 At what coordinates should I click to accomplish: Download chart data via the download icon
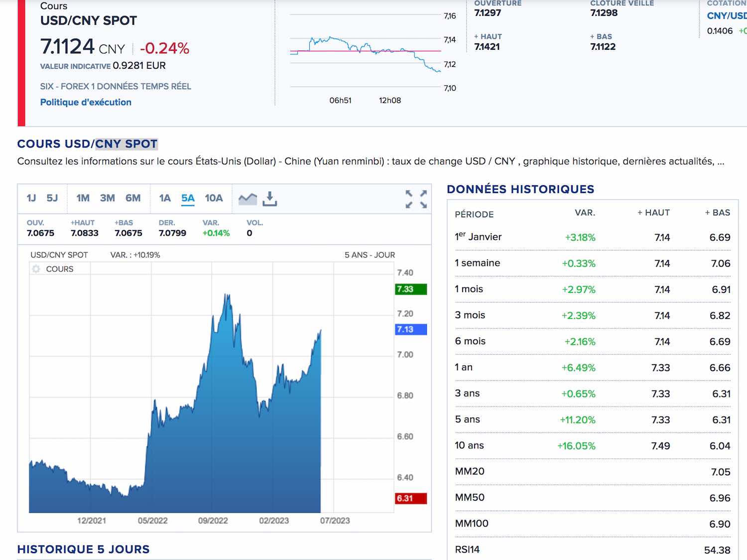[x=269, y=198]
